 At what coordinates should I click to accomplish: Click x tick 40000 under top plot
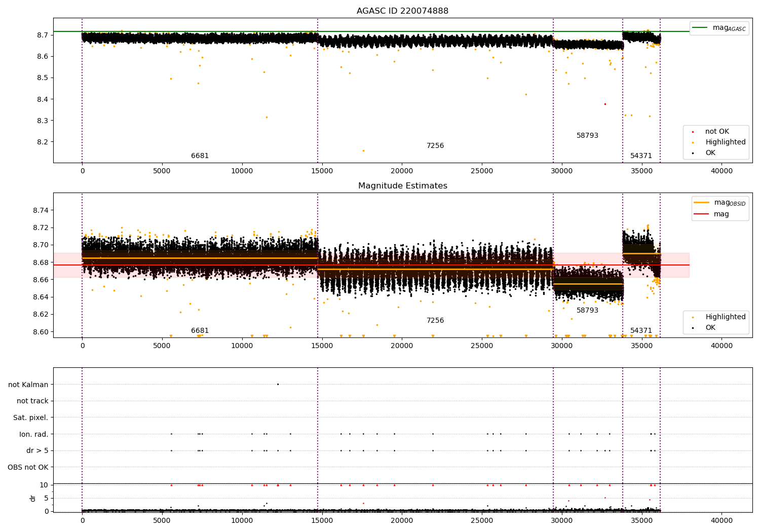pos(721,171)
